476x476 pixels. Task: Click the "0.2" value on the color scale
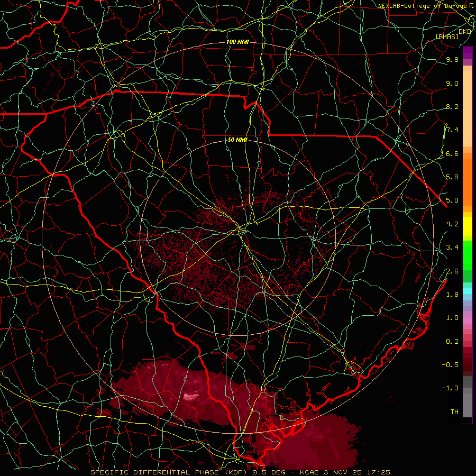click(x=452, y=341)
